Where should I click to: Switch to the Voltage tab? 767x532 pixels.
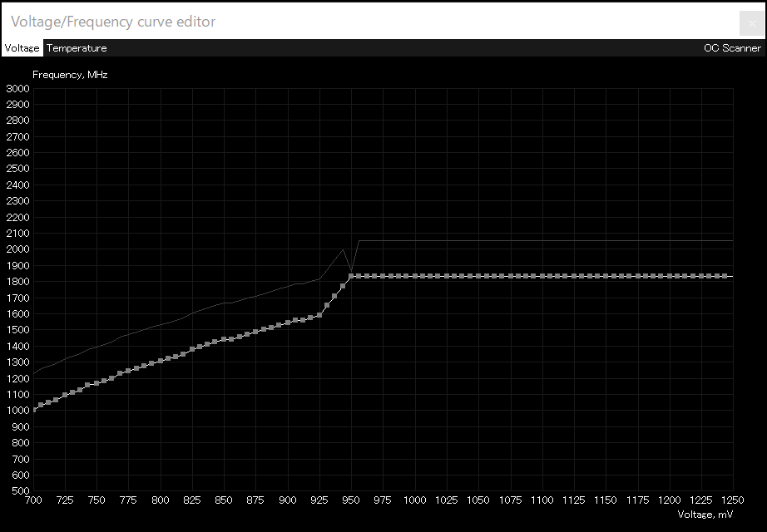click(x=22, y=48)
